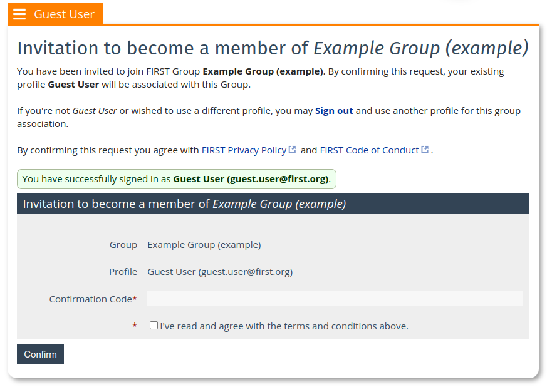This screenshot has height=392, width=547.
Task: Click the Guest User header tab
Action: click(x=56, y=14)
